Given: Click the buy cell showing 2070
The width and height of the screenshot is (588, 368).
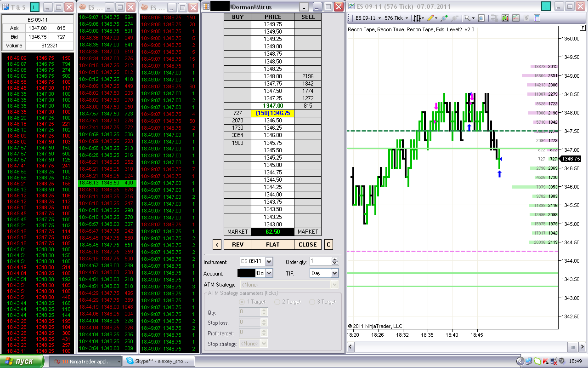Looking at the screenshot, I should 237,120.
